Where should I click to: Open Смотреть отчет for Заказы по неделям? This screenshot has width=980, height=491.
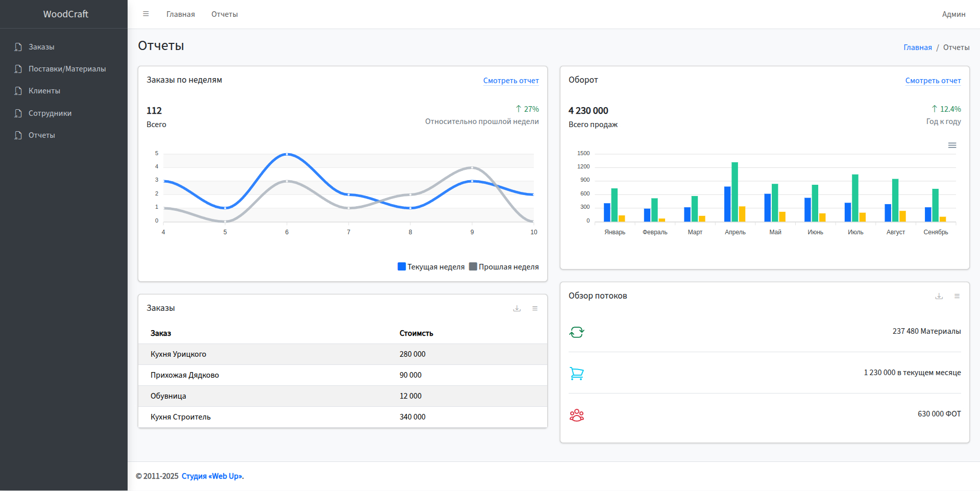point(511,80)
